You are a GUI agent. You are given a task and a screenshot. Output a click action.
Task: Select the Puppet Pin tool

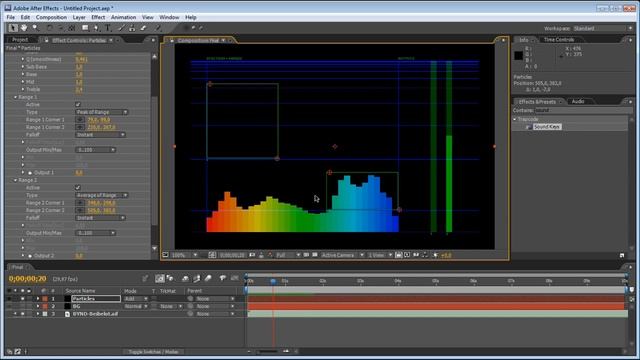[x=158, y=28]
